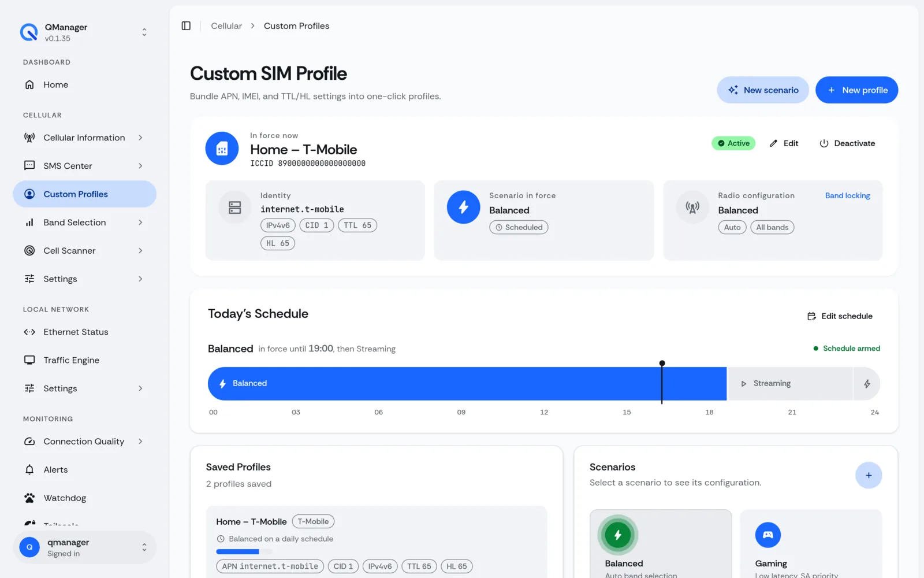Viewport: 924px width, 578px height.
Task: Click the QManager logo icon
Action: [x=29, y=32]
